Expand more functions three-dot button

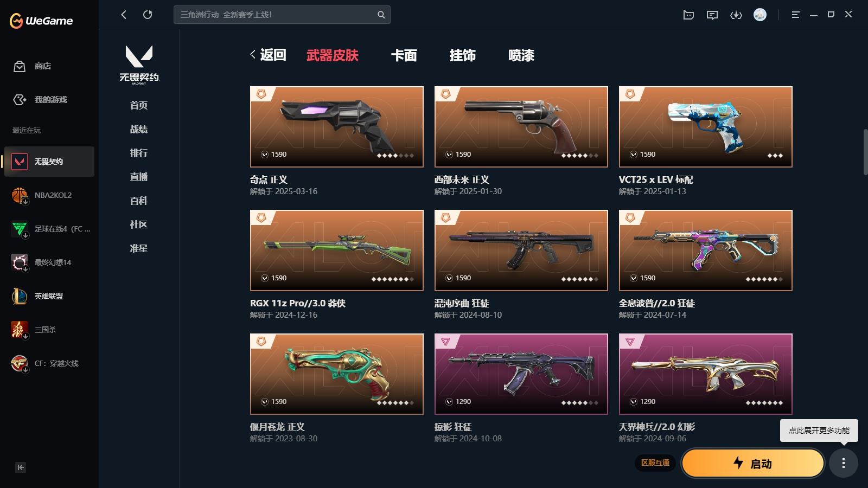[843, 463]
